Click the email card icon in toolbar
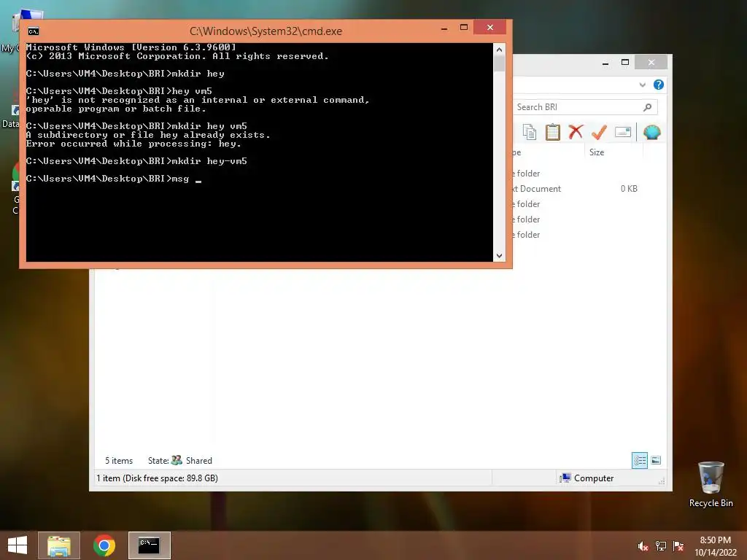 point(623,132)
